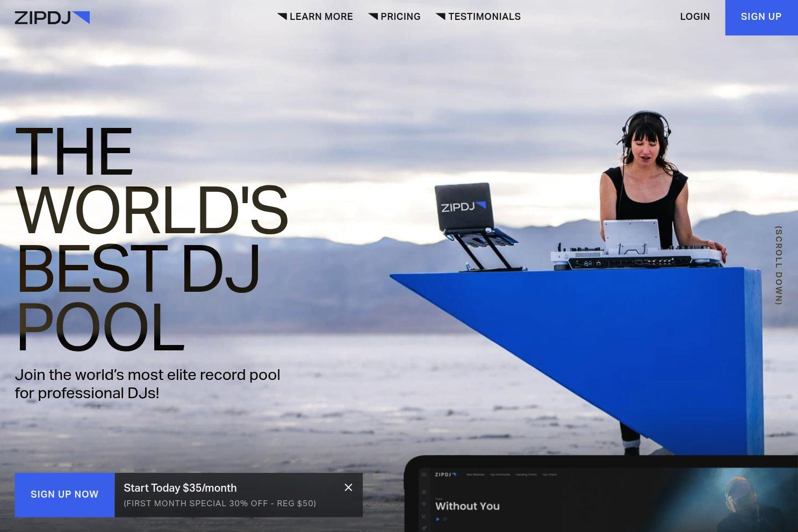Click the ZIPDJ logo in the header
This screenshot has width=798, height=532.
pos(52,18)
